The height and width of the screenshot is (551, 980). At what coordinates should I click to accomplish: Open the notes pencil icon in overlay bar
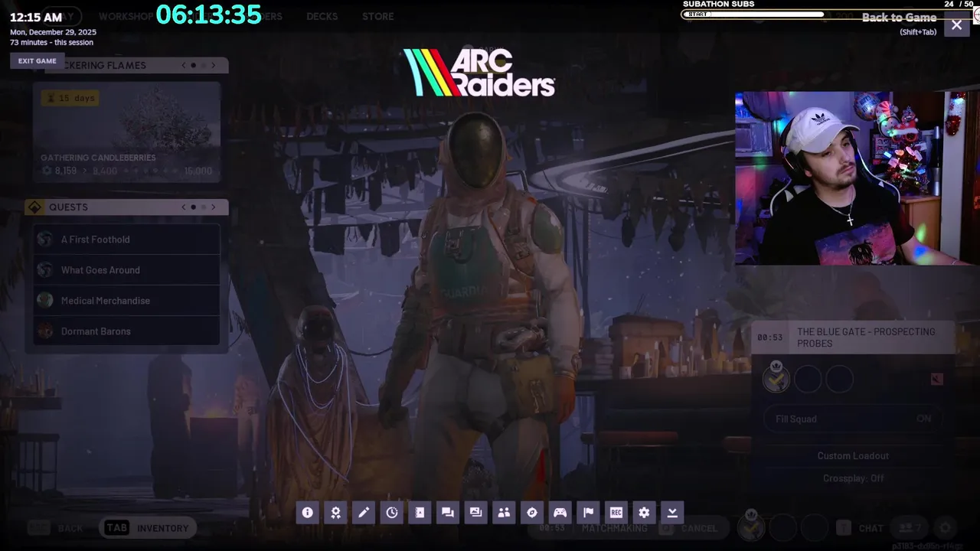click(x=364, y=513)
